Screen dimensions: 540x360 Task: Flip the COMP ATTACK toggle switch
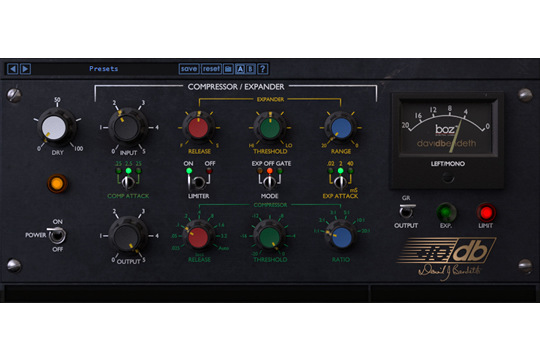[128, 183]
